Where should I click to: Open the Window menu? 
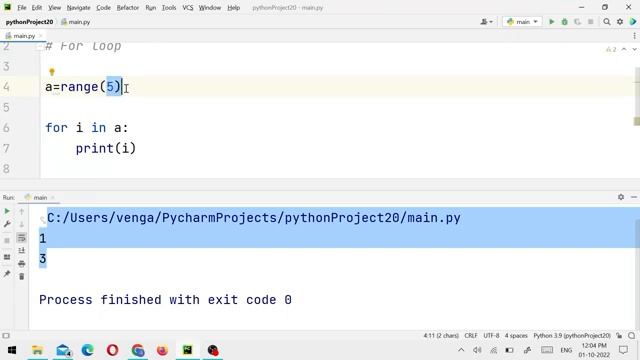[210, 8]
